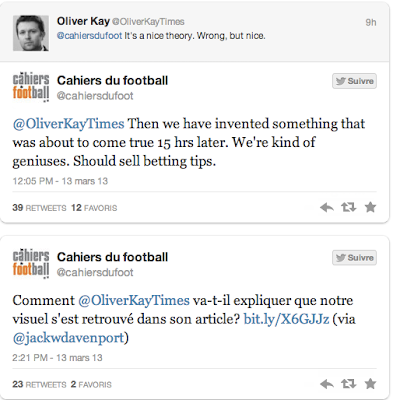Open @OliverKayTimes mention in the French tweet

134,300
